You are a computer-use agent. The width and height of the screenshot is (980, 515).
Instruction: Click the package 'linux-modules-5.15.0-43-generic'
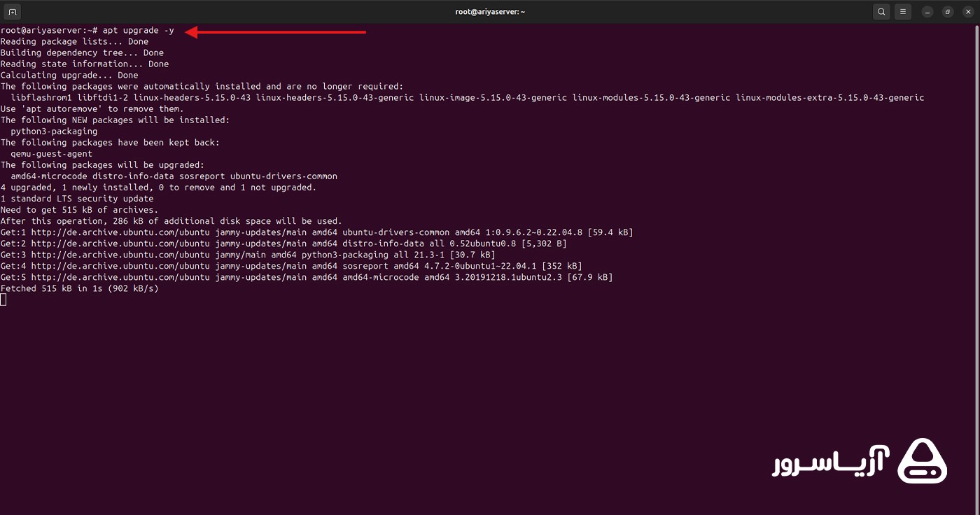[x=651, y=97]
